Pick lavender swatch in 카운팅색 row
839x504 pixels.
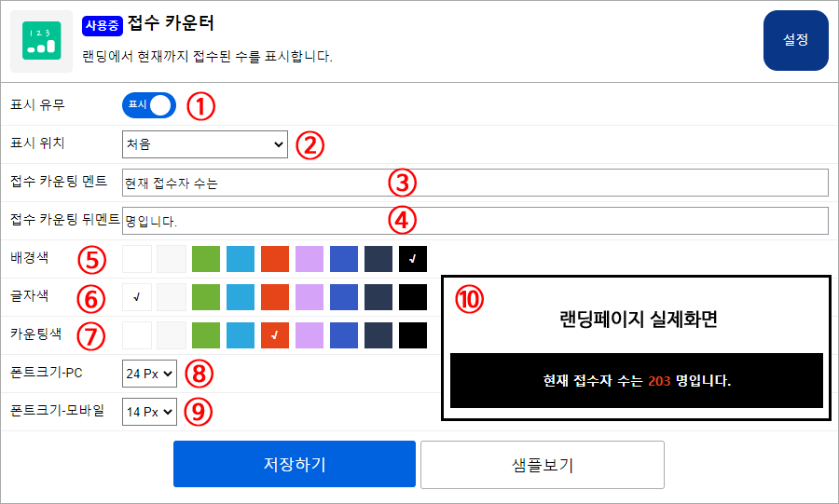(x=309, y=334)
